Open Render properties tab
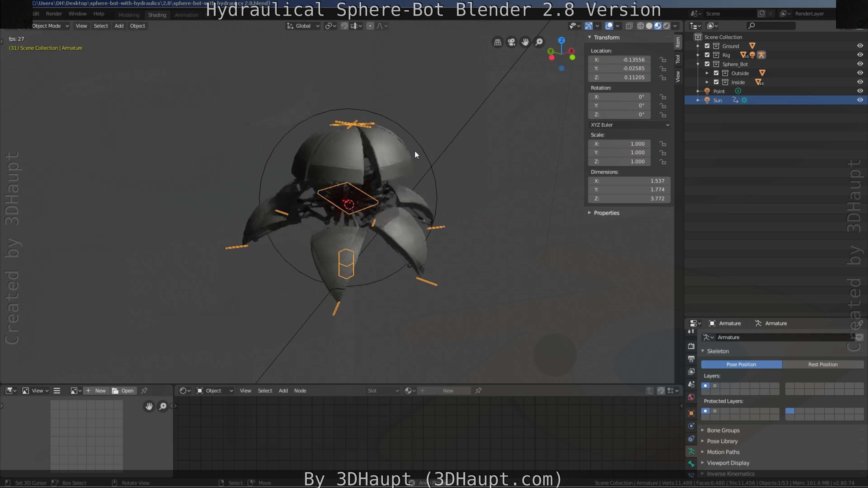The image size is (868, 488). (x=691, y=346)
